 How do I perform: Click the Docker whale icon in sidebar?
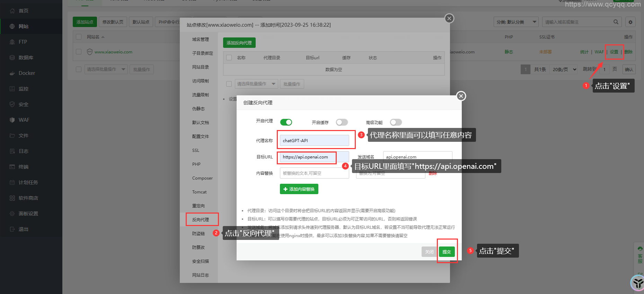[12, 73]
